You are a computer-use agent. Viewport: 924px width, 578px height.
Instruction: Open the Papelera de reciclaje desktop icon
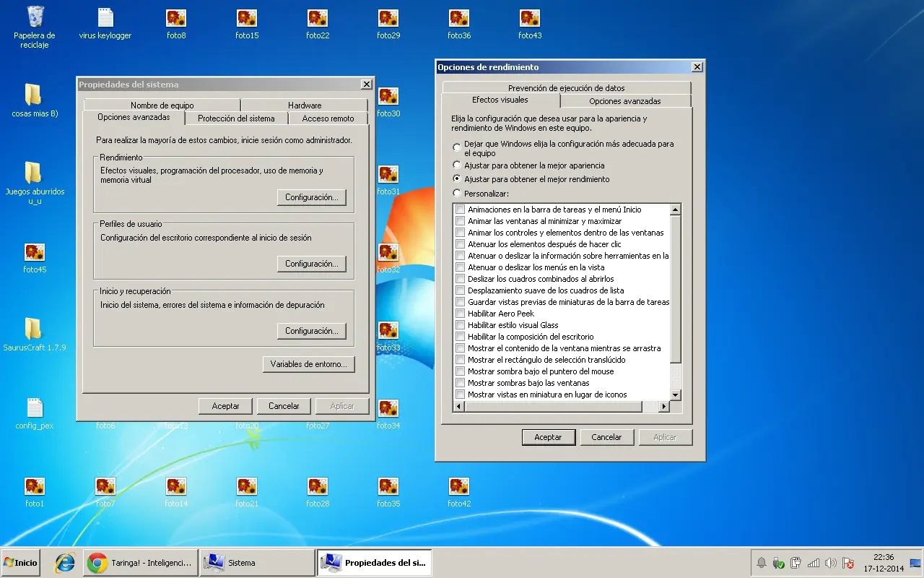pos(35,17)
